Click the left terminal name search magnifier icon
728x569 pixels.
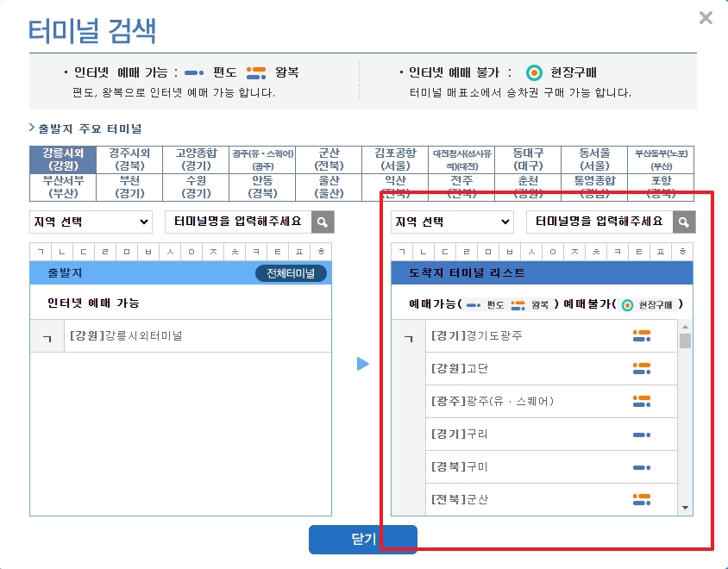click(x=322, y=222)
